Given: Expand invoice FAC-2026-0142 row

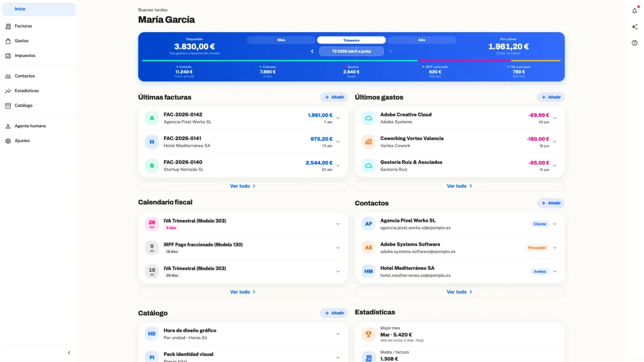Looking at the screenshot, I should tap(338, 119).
